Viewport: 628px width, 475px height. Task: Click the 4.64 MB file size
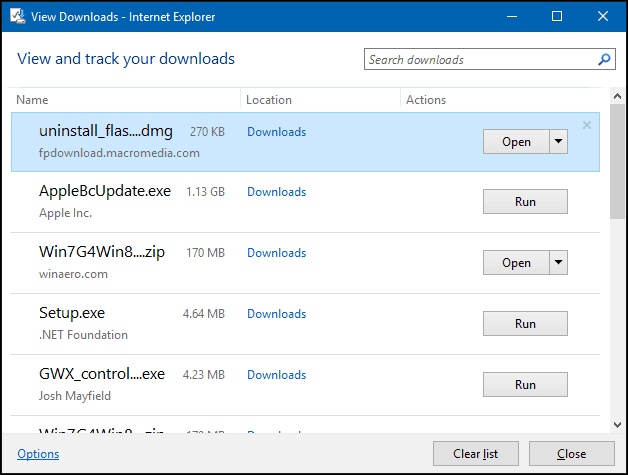point(204,314)
